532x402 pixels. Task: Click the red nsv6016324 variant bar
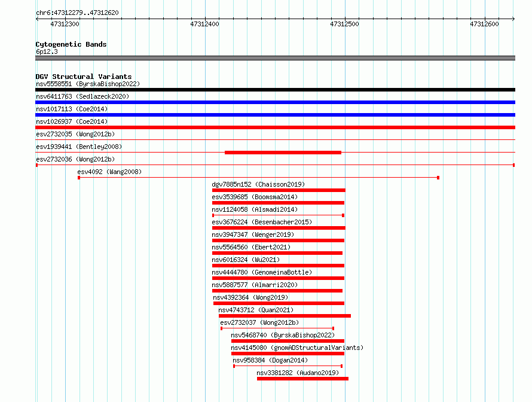278,266
